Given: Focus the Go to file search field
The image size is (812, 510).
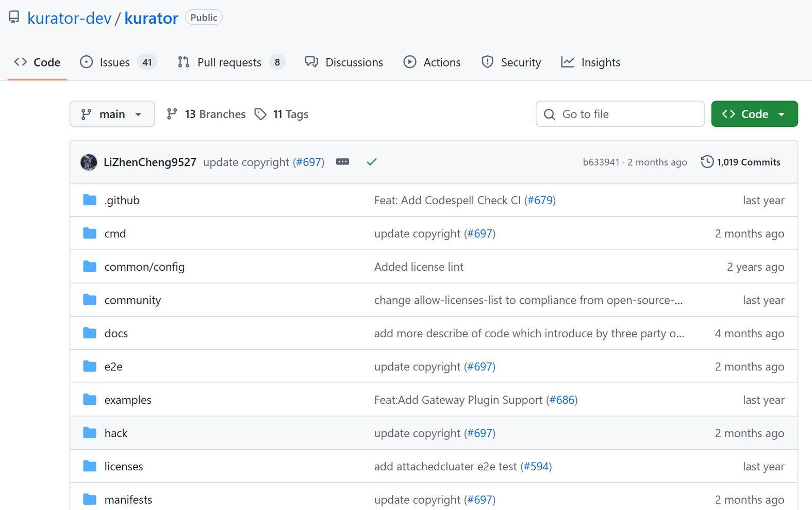Looking at the screenshot, I should click(620, 114).
